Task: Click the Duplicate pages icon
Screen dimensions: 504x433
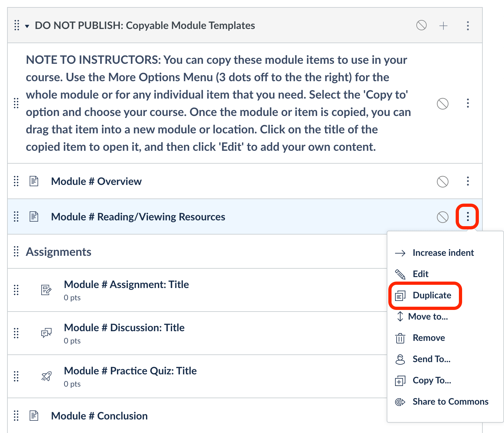Action: pos(400,295)
